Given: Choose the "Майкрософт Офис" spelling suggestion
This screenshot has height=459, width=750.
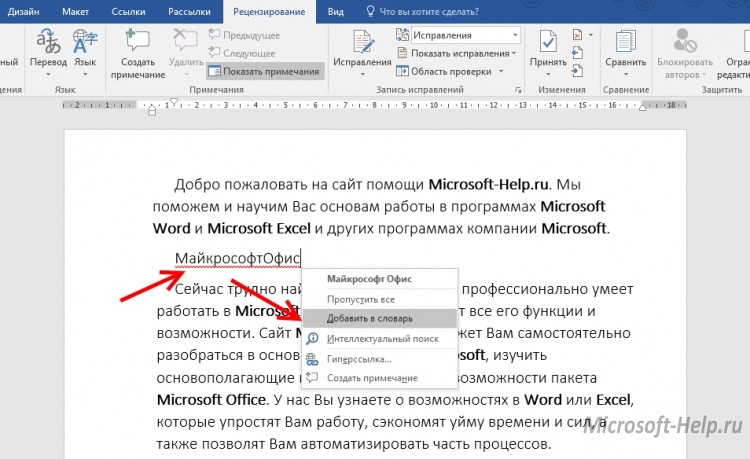Looking at the screenshot, I should [x=380, y=279].
